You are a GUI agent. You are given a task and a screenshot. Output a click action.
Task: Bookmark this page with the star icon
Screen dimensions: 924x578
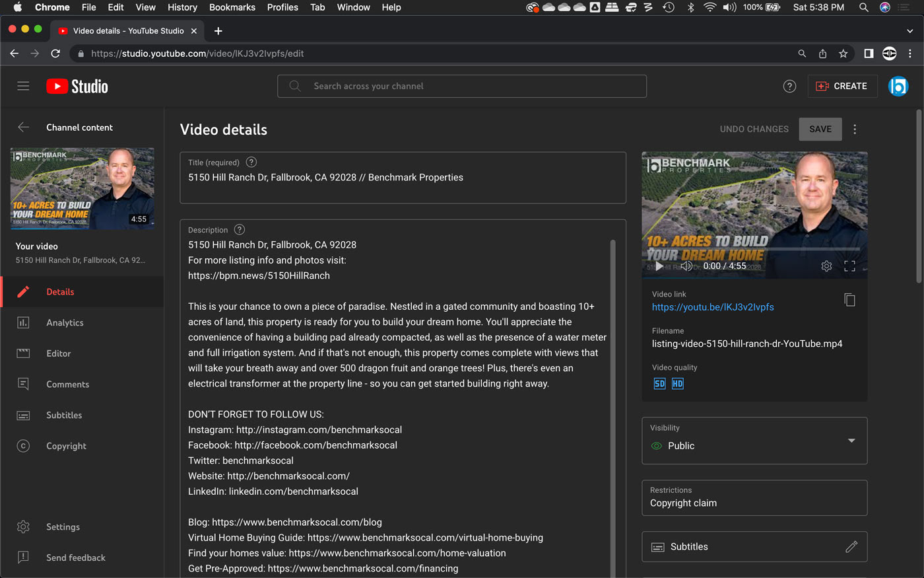pyautogui.click(x=843, y=54)
